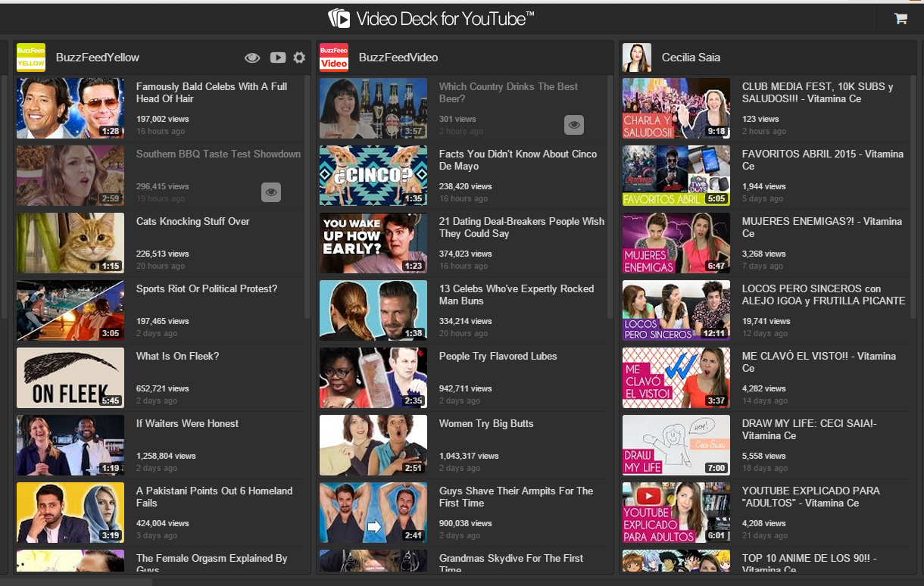Open the Cecilia Saia channel name

pyautogui.click(x=691, y=58)
